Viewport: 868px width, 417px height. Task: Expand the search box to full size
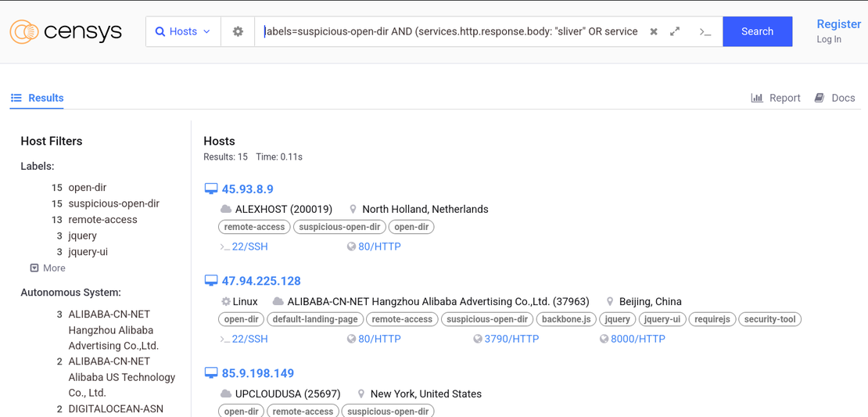[x=675, y=31]
